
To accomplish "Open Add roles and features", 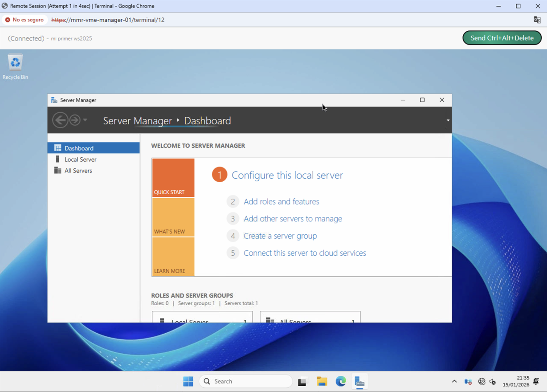I will pyautogui.click(x=281, y=201).
